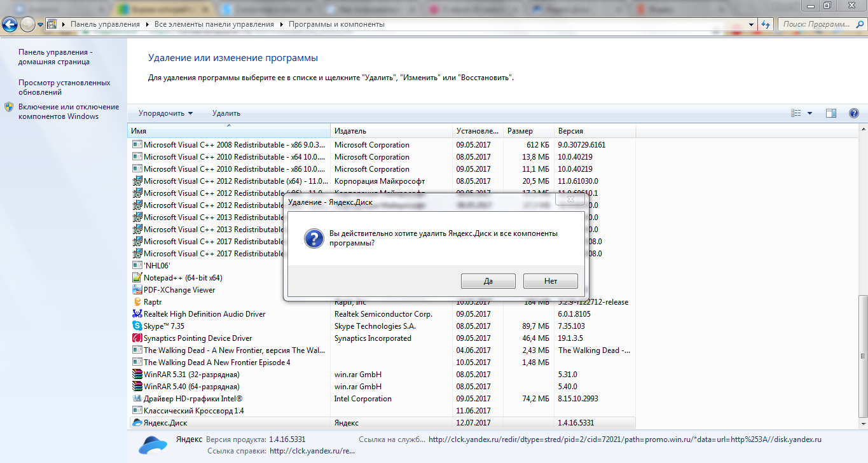Click the disk.yandex.ru support link text
Viewport: 868px width, 463px height.
pyautogui.click(x=625, y=439)
